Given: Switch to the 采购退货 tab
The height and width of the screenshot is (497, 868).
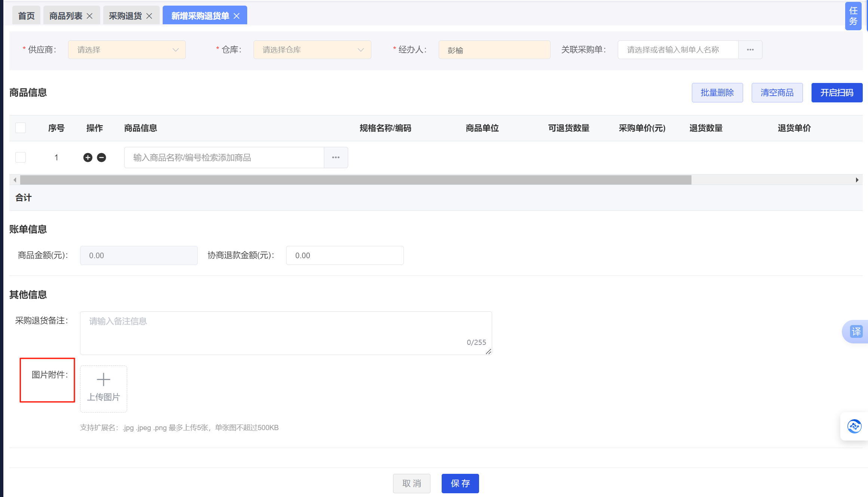Looking at the screenshot, I should pos(125,16).
